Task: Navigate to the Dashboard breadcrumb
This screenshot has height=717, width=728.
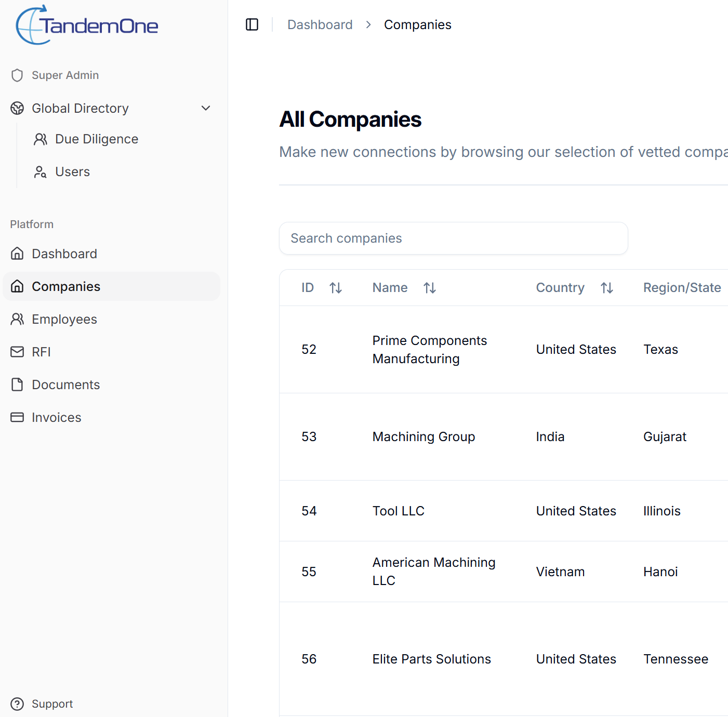Action: click(x=320, y=24)
